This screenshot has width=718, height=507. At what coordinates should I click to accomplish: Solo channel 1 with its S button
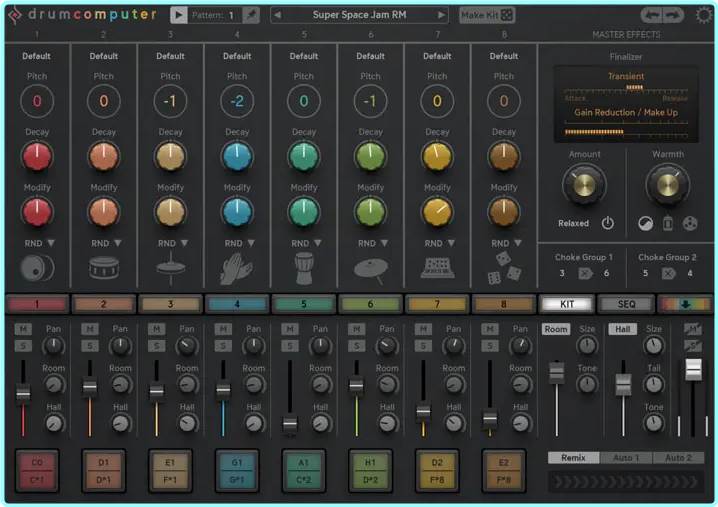pos(23,346)
